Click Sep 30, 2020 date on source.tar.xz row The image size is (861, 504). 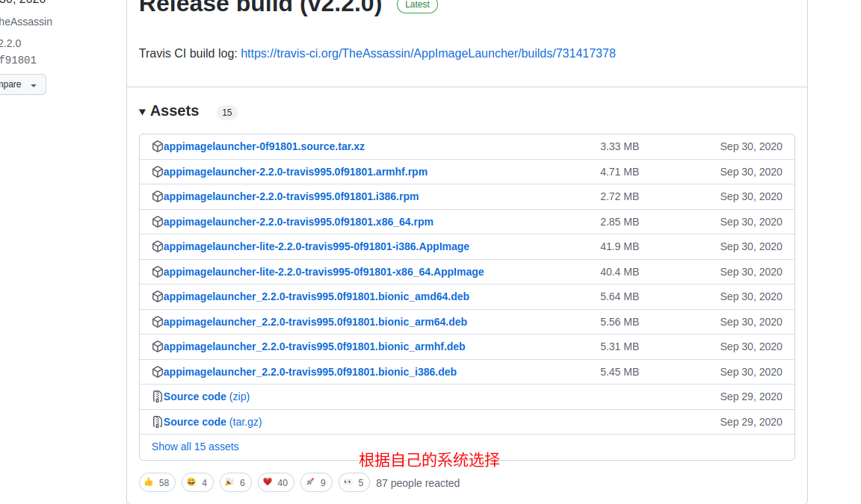[751, 146]
